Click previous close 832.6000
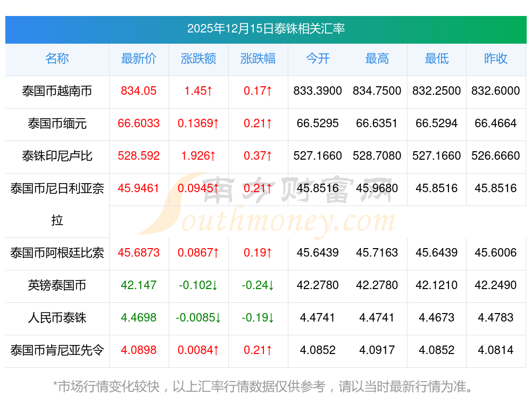 (496, 91)
